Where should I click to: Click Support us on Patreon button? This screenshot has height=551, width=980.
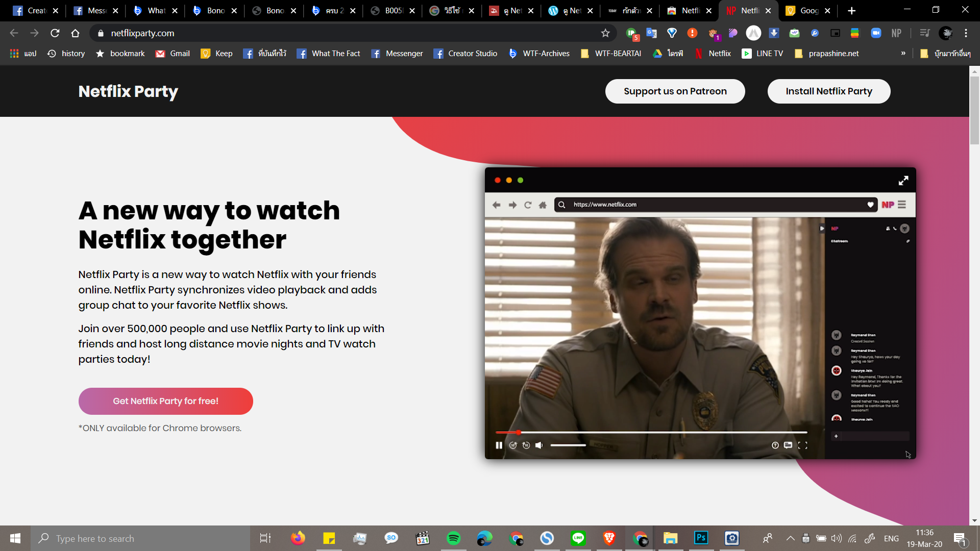coord(675,91)
